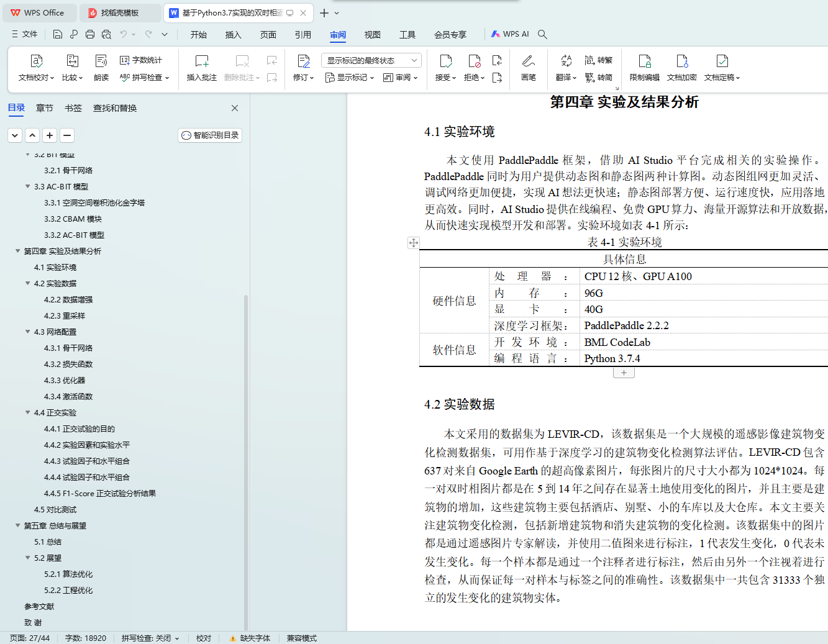Click the 比较 compare documents icon
828x644 pixels.
point(73,61)
